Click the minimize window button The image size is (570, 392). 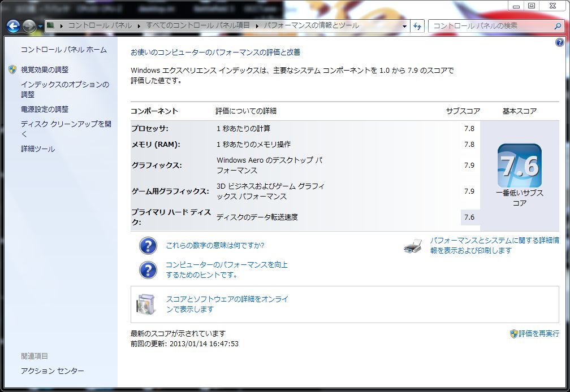click(516, 6)
